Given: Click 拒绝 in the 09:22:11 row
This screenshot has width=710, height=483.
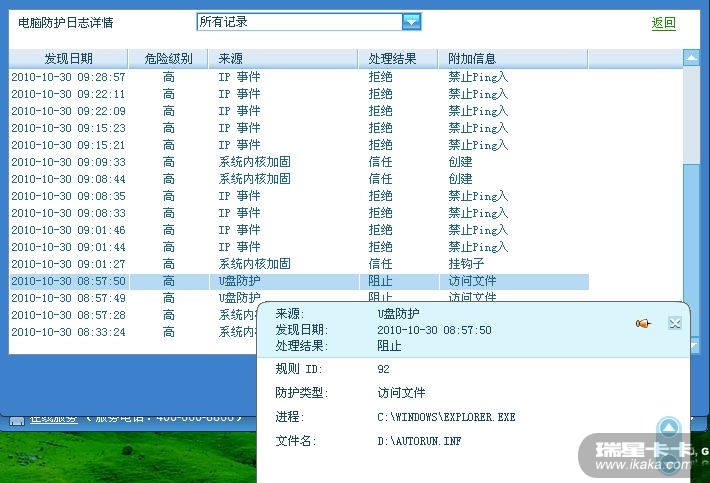Looking at the screenshot, I should (380, 94).
